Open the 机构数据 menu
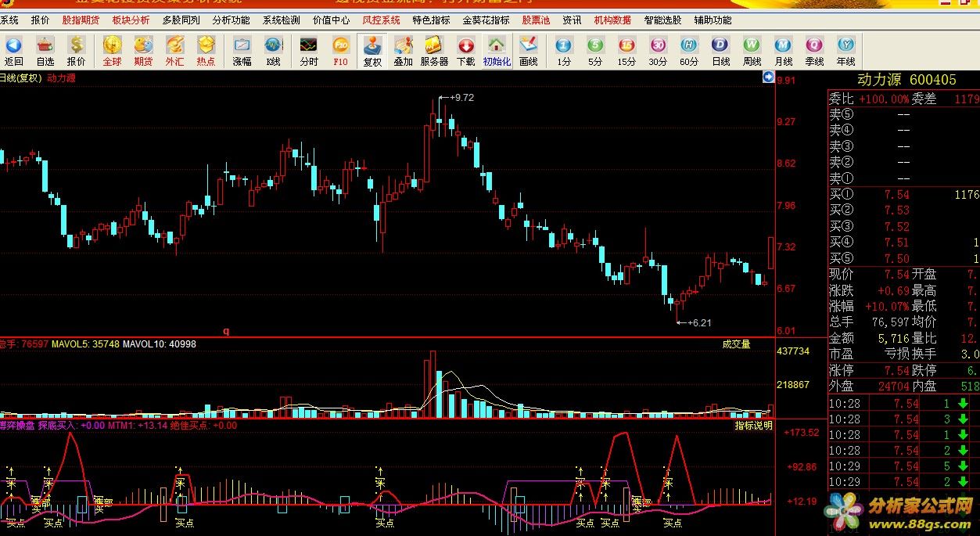Screen dimensions: 980x536 (x=612, y=20)
